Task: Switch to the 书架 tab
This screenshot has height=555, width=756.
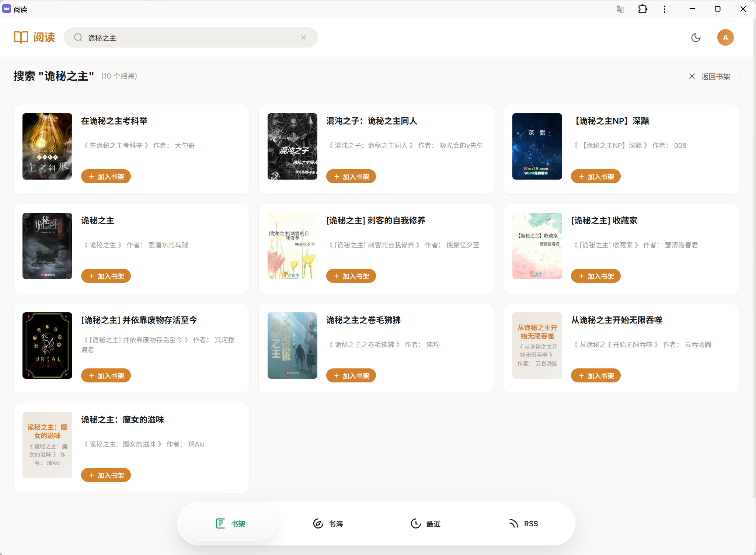Action: pos(230,524)
